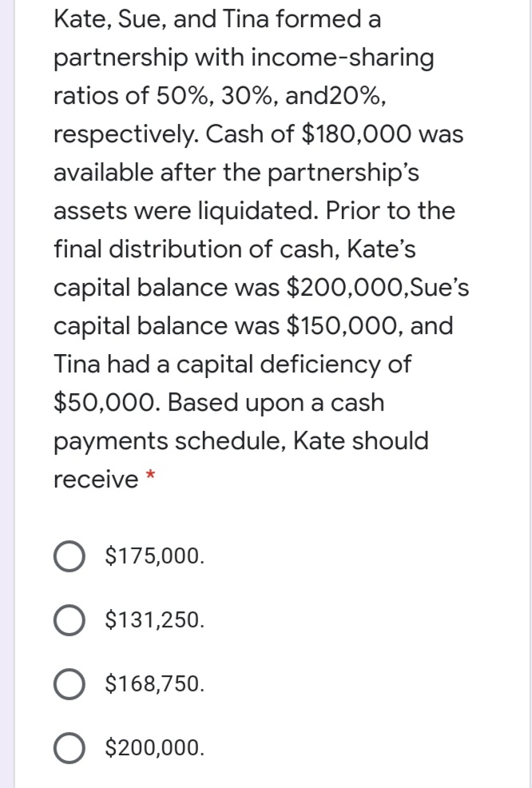Click the "$168,750." option label text
The height and width of the screenshot is (788, 532).
pos(155,684)
